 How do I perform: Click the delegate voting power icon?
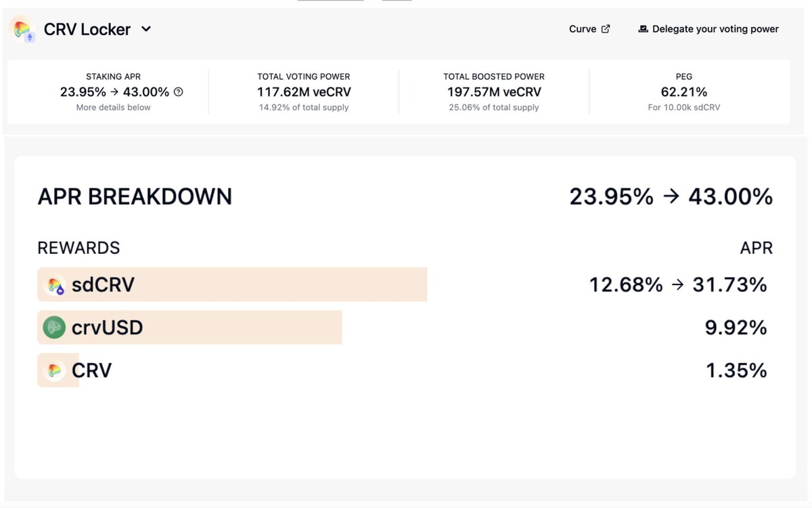643,29
